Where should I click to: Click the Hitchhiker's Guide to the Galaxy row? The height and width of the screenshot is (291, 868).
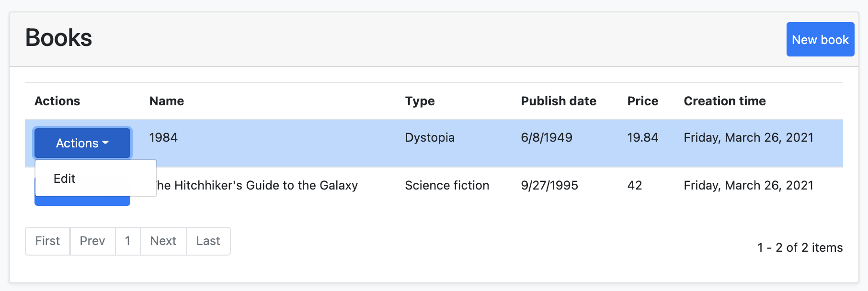pos(258,185)
